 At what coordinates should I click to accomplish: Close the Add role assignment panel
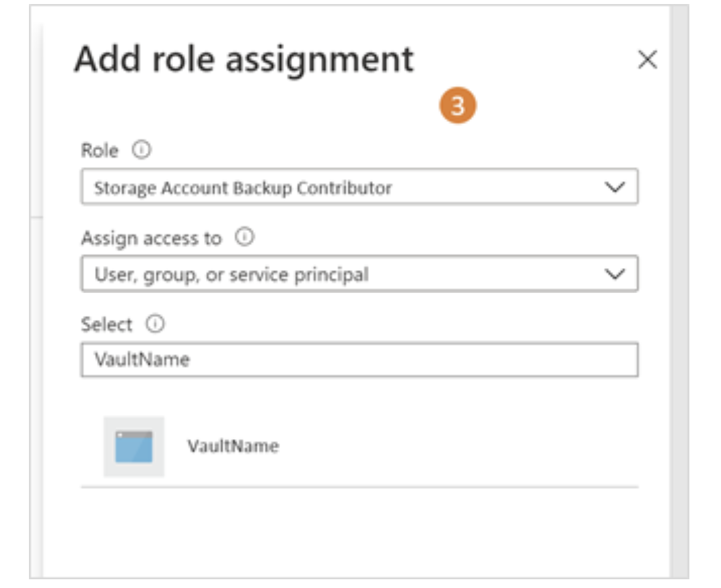coord(647,60)
